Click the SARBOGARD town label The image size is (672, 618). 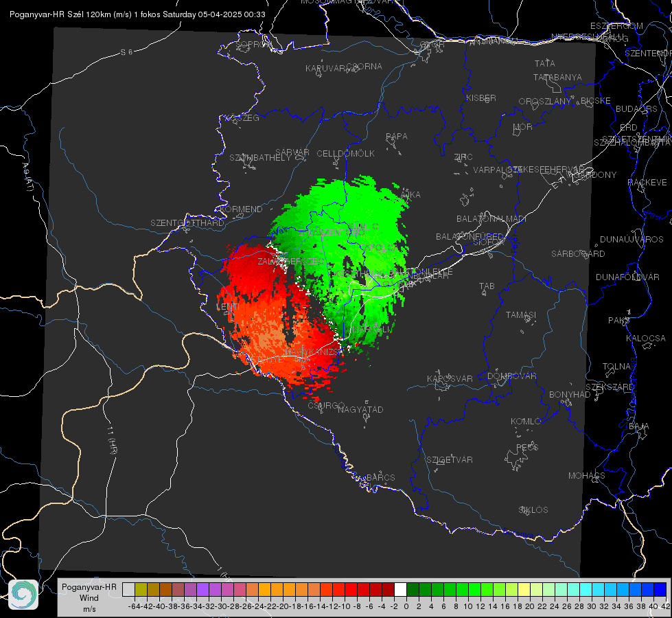click(x=578, y=254)
